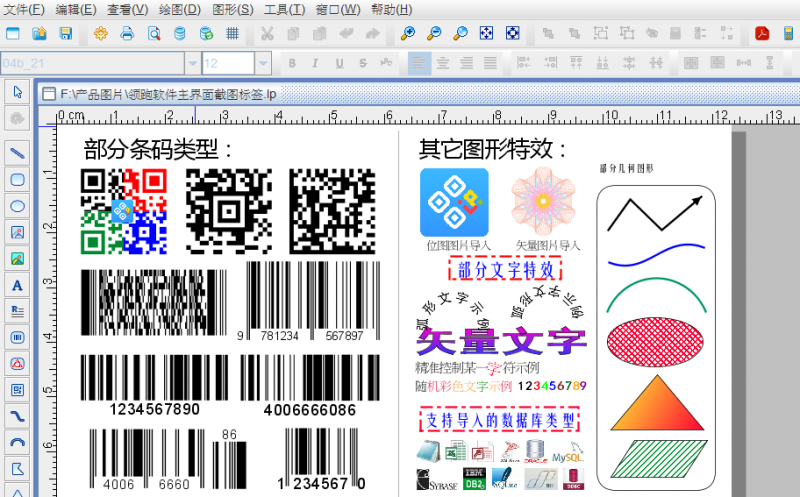Screen dimensions: 800x497
Task: Select the barcode labeled 1234567890
Action: pyautogui.click(x=155, y=385)
